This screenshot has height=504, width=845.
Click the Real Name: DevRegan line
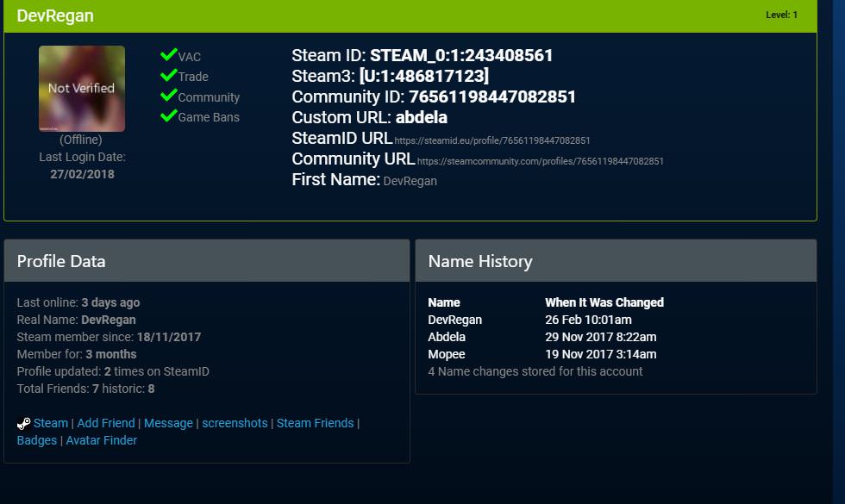[x=76, y=320]
